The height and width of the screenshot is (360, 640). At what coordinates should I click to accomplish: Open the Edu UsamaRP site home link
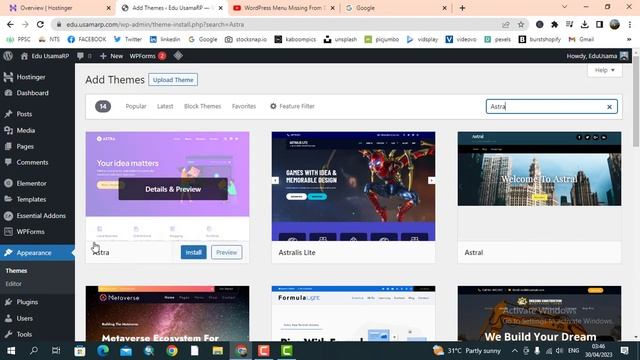[x=45, y=56]
